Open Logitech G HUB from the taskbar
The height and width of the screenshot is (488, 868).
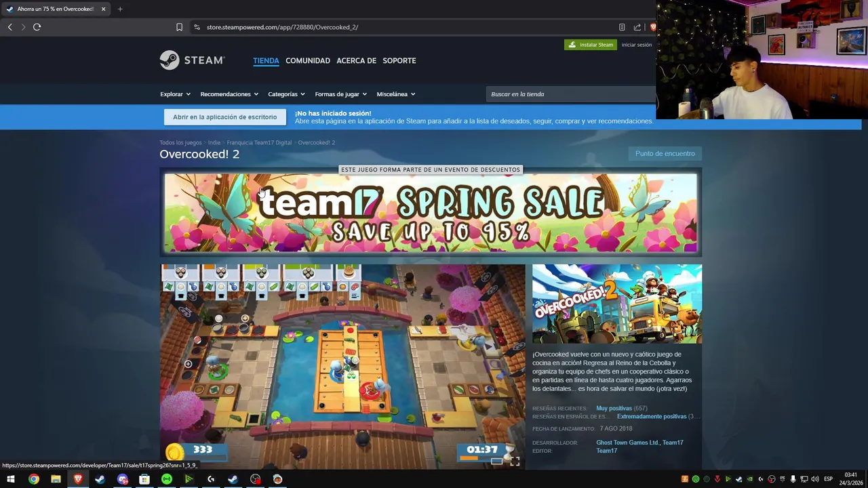tap(211, 479)
